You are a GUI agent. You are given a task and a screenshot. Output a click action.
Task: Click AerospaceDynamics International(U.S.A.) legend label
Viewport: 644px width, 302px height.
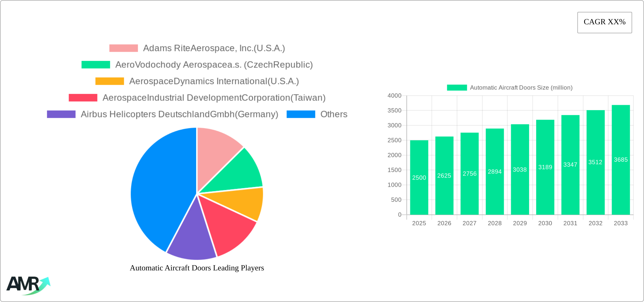pos(214,81)
